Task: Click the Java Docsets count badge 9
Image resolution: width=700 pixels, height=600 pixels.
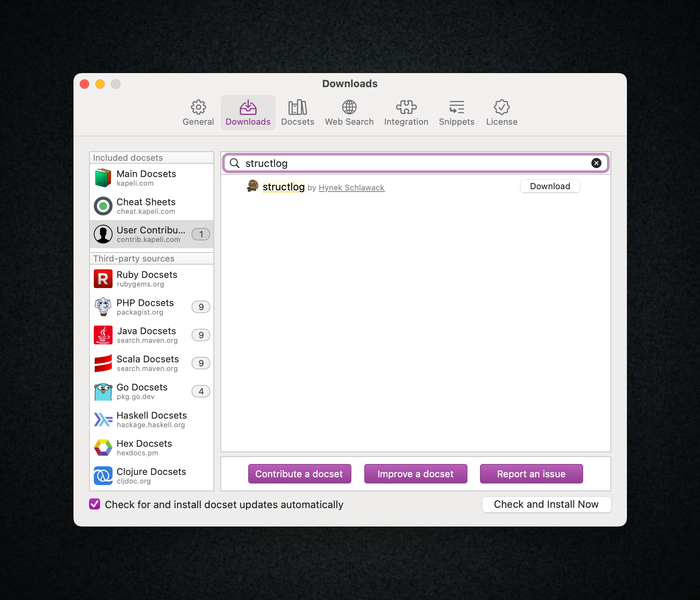Action: click(x=201, y=335)
